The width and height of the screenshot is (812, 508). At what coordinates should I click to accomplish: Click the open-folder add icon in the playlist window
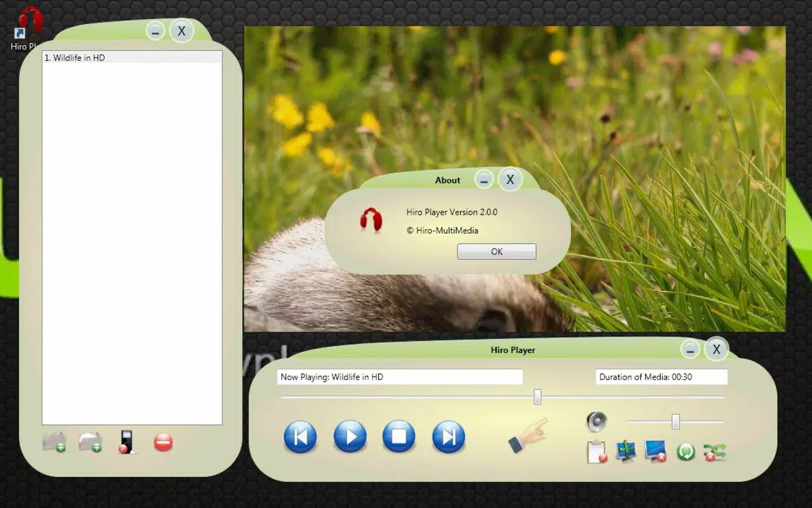[91, 441]
